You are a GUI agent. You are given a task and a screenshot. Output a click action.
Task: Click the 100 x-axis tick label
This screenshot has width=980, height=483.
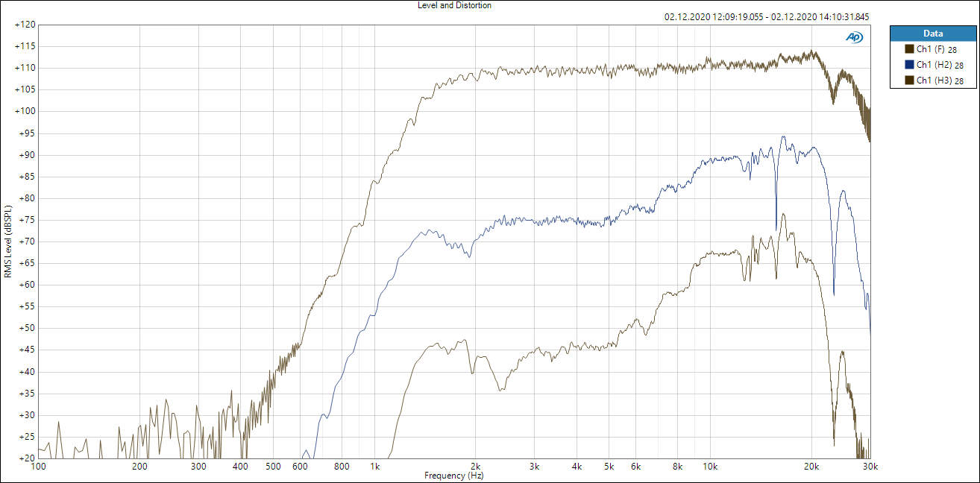coord(40,467)
